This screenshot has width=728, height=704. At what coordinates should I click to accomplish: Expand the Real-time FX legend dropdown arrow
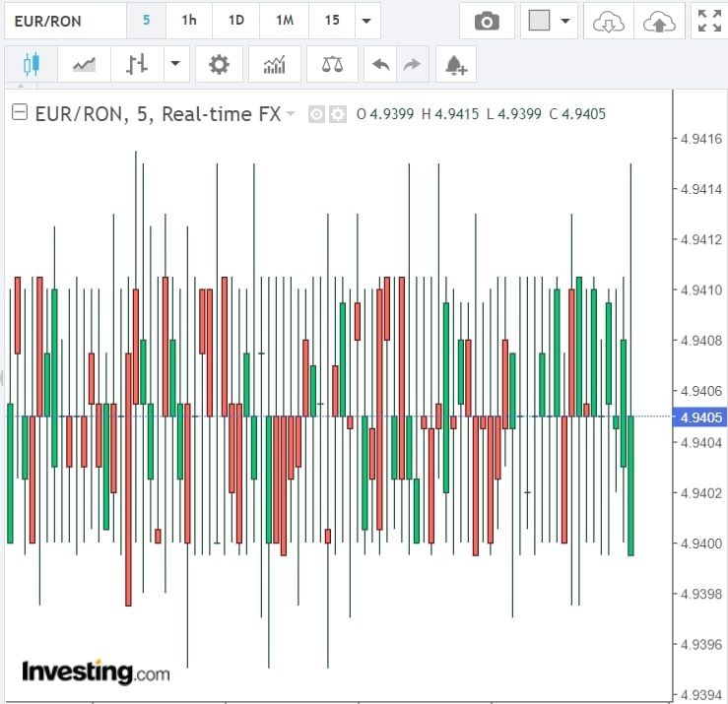(291, 114)
